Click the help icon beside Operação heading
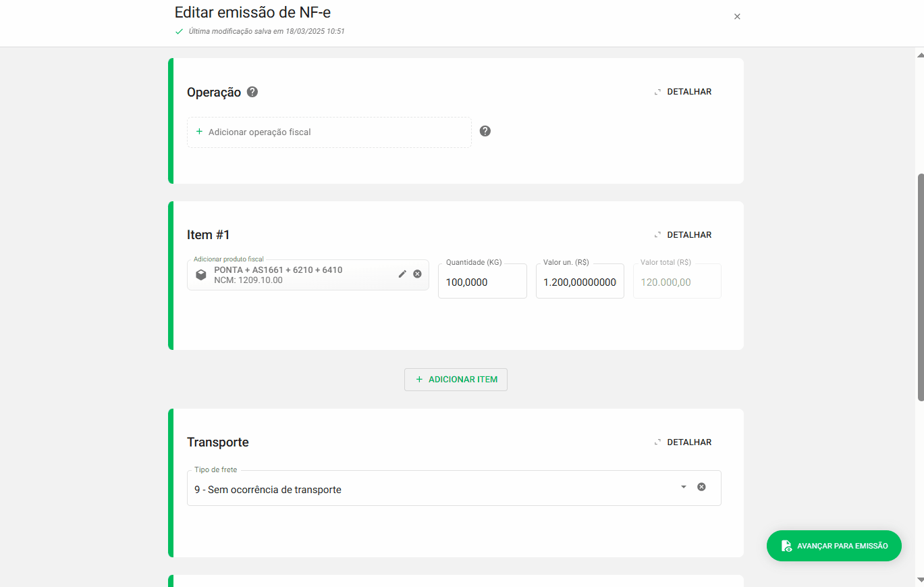This screenshot has width=924, height=587. click(x=252, y=92)
